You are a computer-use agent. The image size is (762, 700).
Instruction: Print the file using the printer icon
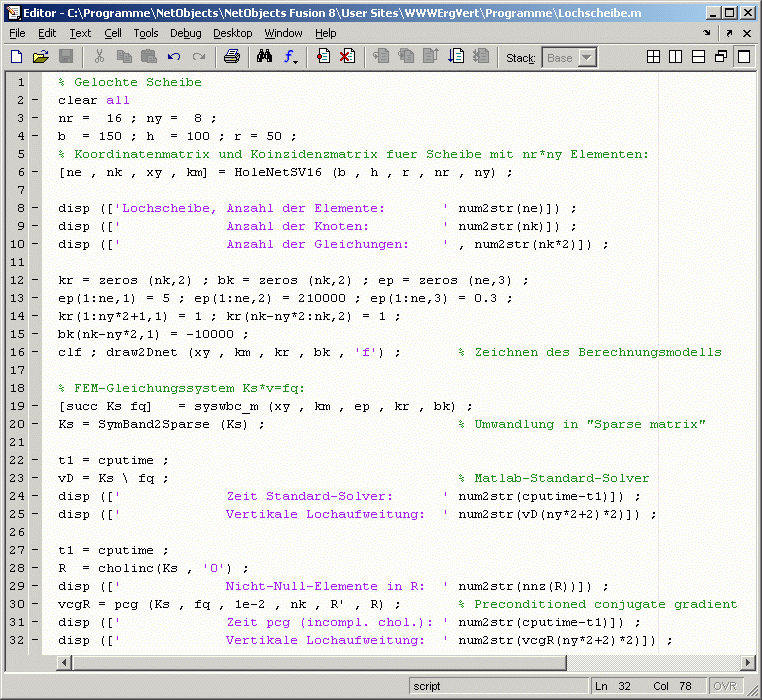231,57
